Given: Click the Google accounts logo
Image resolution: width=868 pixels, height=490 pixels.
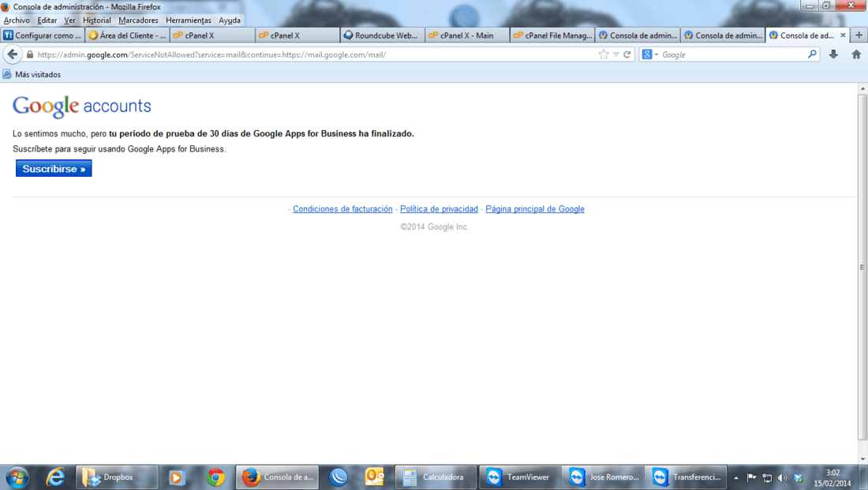Looking at the screenshot, I should tap(82, 106).
